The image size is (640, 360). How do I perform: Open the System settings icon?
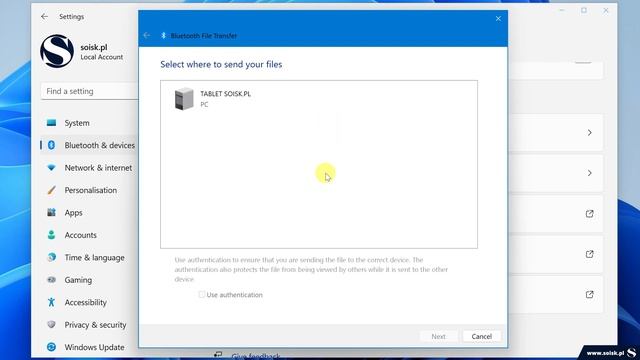[x=51, y=123]
